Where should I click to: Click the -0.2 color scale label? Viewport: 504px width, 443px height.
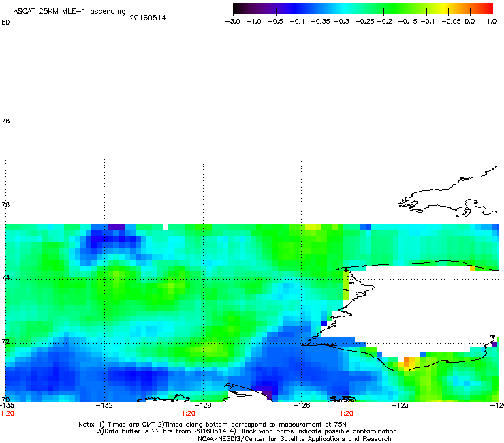[x=384, y=22]
